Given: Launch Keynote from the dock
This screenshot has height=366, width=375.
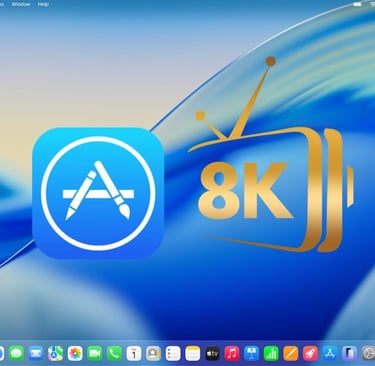Looking at the screenshot, I should [x=251, y=353].
